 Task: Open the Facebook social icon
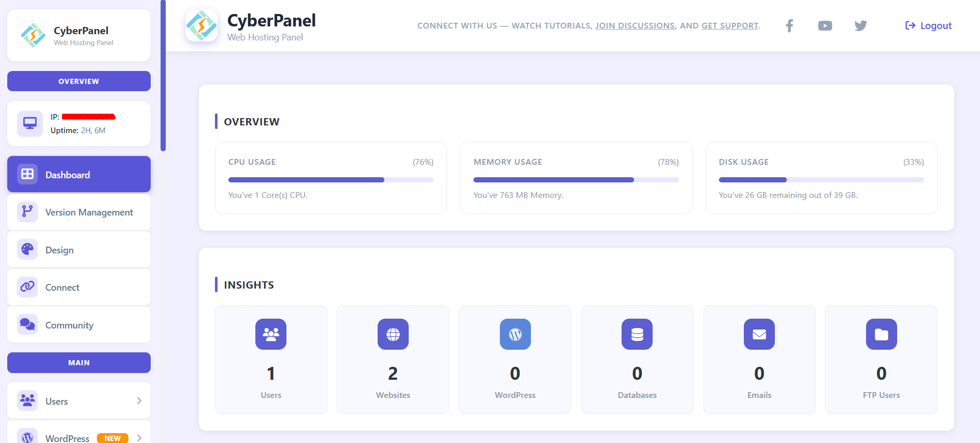tap(789, 25)
